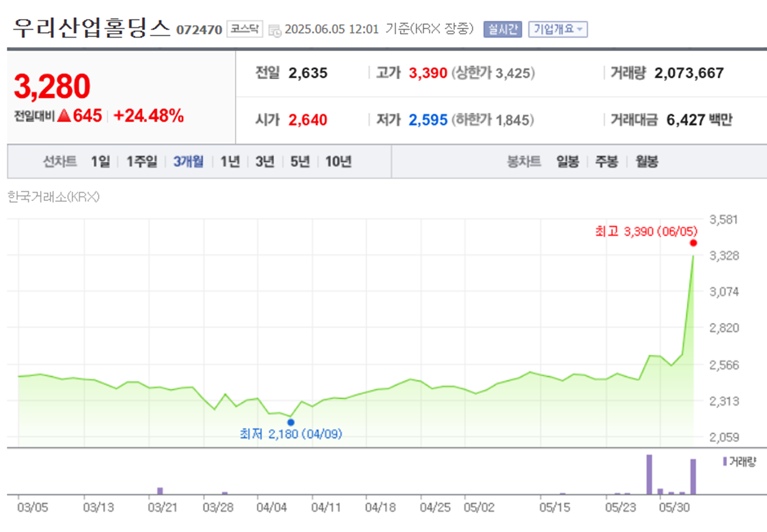Select the 1주일 line chart period
The height and width of the screenshot is (532, 767).
[141, 162]
